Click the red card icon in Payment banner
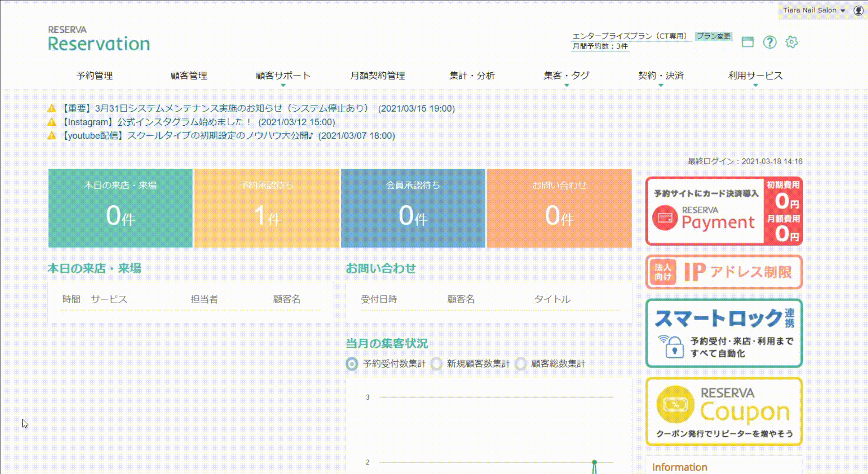The image size is (868, 474). coord(665,218)
